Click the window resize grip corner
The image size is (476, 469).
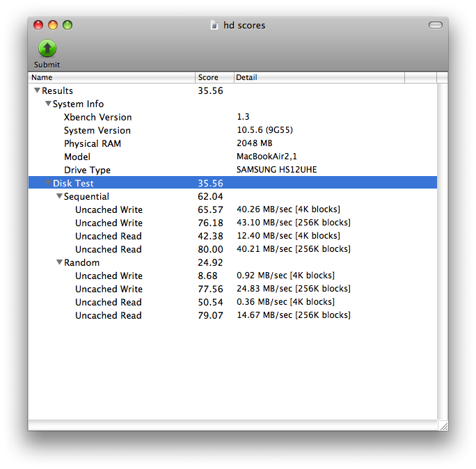[443, 426]
